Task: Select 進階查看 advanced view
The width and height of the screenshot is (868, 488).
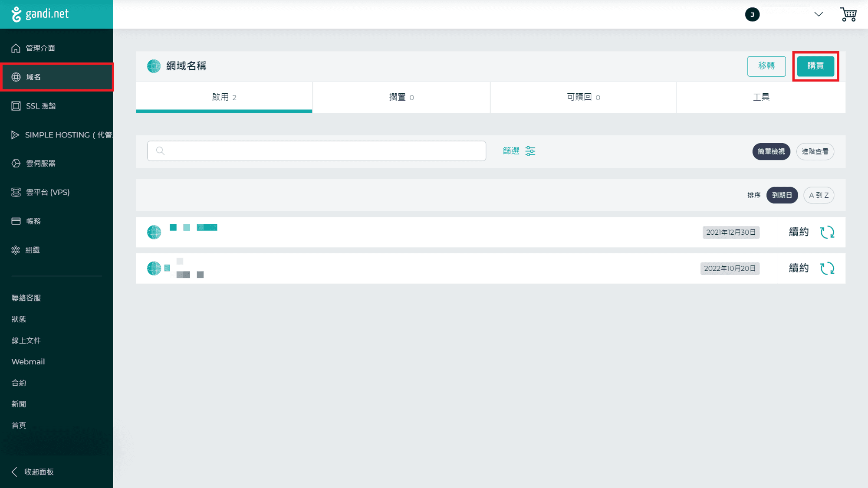Action: [x=815, y=152]
